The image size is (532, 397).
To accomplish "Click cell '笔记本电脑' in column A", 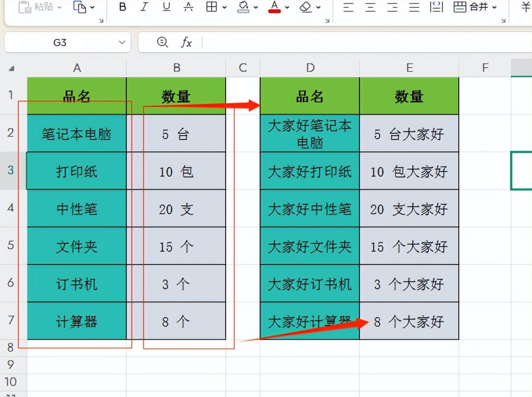I will pyautogui.click(x=77, y=133).
